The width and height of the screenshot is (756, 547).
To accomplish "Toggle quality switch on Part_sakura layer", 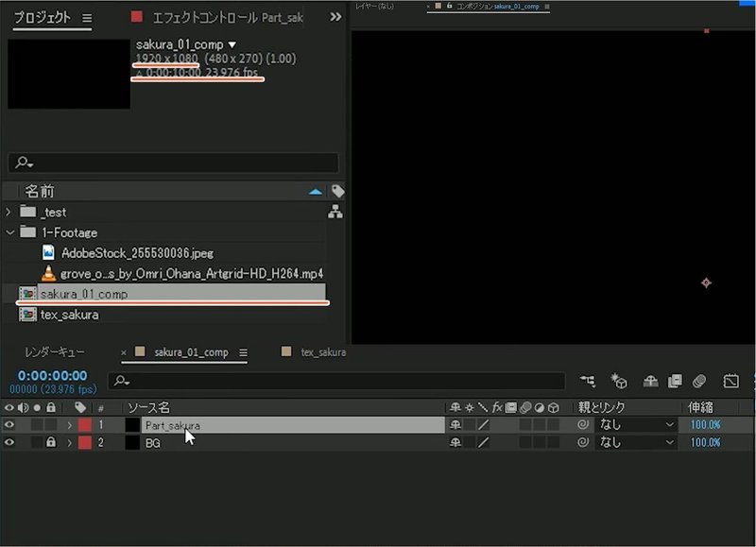I will 483,424.
